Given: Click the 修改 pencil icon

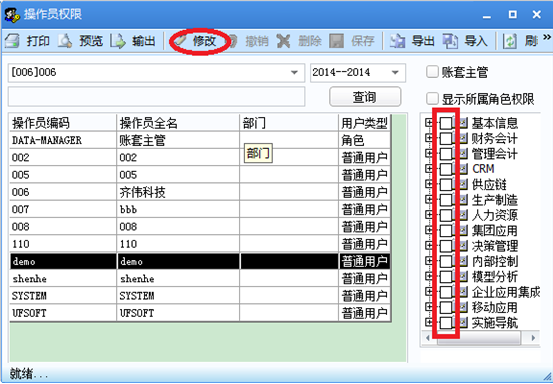Looking at the screenshot, I should 180,41.
